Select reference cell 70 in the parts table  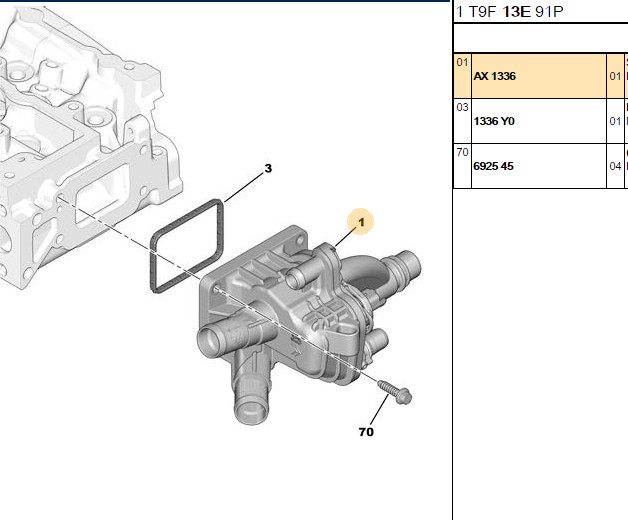[462, 152]
